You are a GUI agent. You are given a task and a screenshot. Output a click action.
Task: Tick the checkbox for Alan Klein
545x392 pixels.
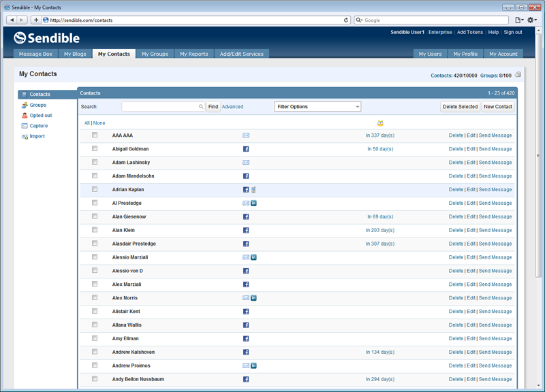click(x=95, y=229)
